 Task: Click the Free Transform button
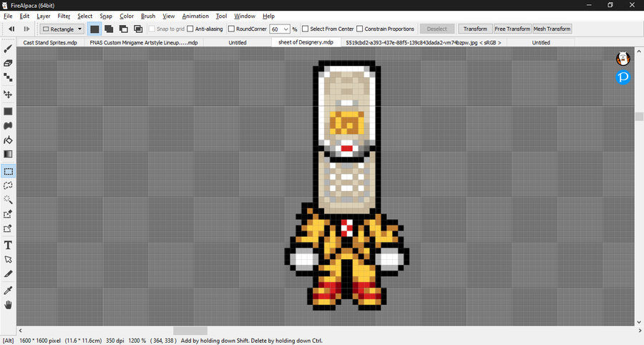[x=512, y=29]
